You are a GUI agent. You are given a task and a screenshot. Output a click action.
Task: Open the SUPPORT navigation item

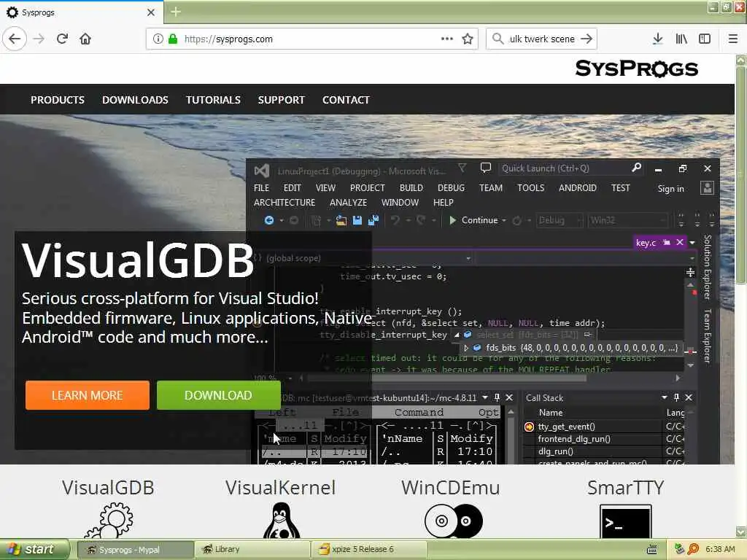pos(281,100)
